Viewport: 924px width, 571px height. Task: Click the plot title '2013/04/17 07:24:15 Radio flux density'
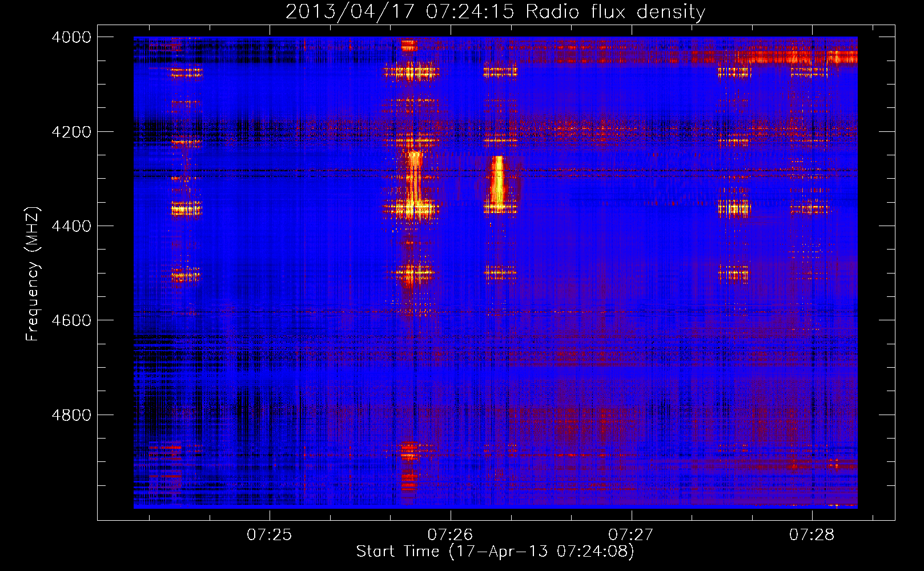click(x=495, y=11)
